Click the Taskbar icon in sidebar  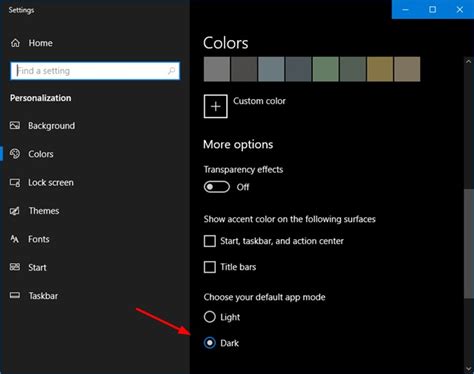pos(15,295)
